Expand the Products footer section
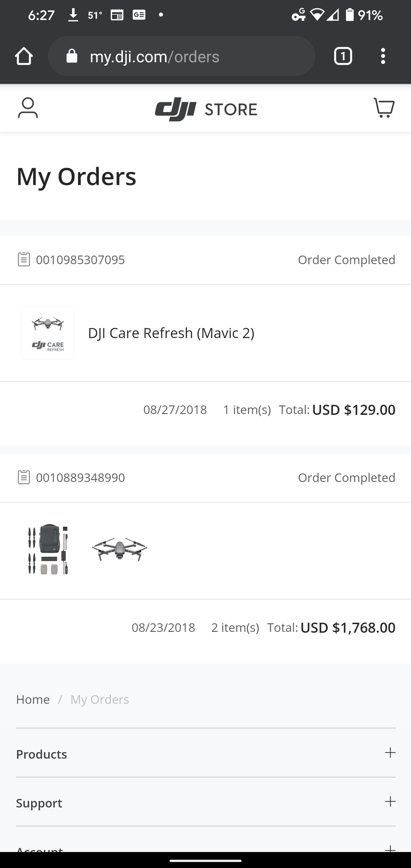The image size is (411, 868). click(390, 753)
